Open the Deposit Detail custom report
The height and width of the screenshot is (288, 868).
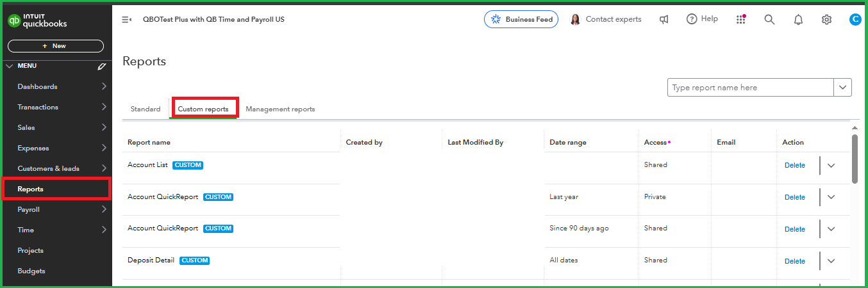(151, 260)
